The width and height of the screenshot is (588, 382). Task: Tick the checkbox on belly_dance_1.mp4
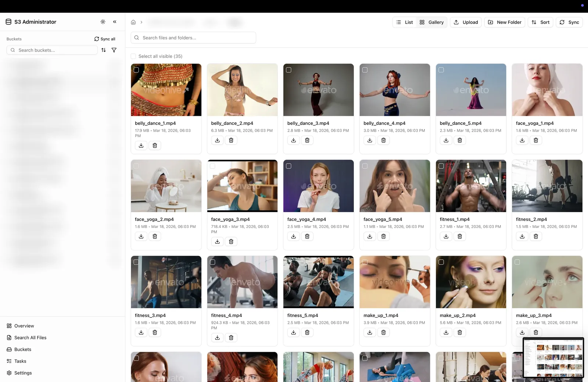click(136, 70)
